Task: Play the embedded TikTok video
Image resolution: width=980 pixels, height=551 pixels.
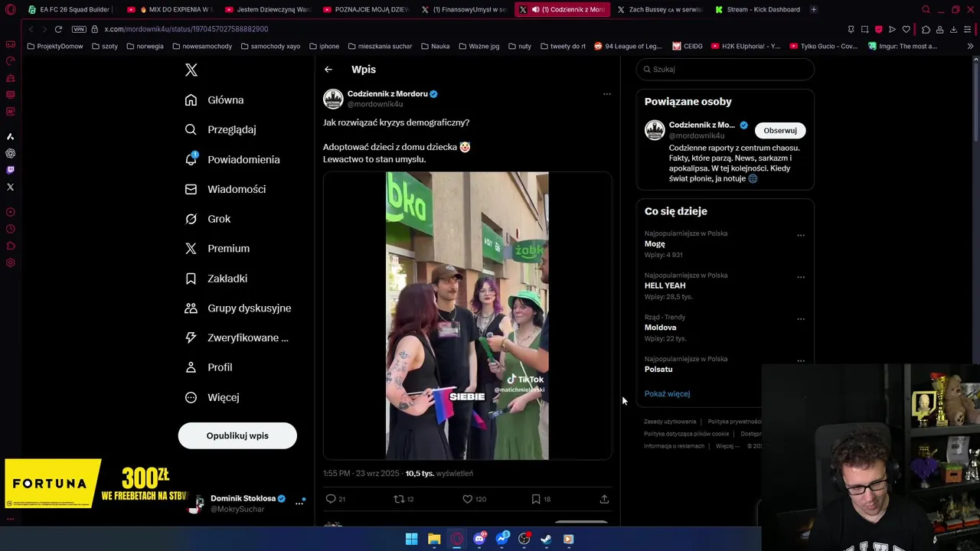Action: [467, 315]
